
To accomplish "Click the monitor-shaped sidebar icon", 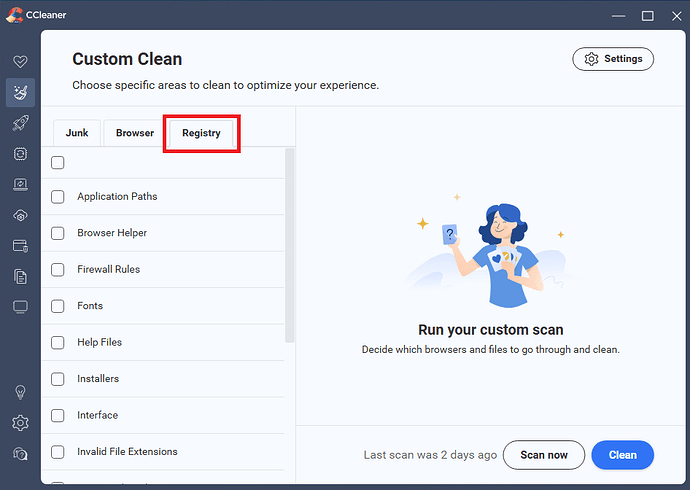I will point(20,307).
